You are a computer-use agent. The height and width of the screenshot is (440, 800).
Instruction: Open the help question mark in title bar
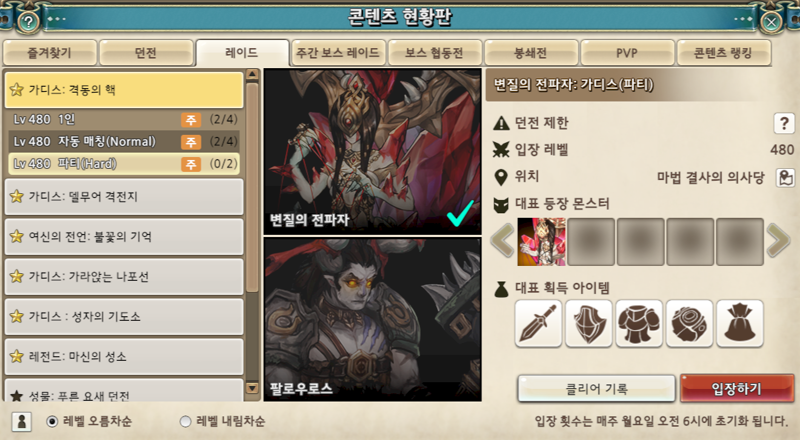pyautogui.click(x=29, y=21)
